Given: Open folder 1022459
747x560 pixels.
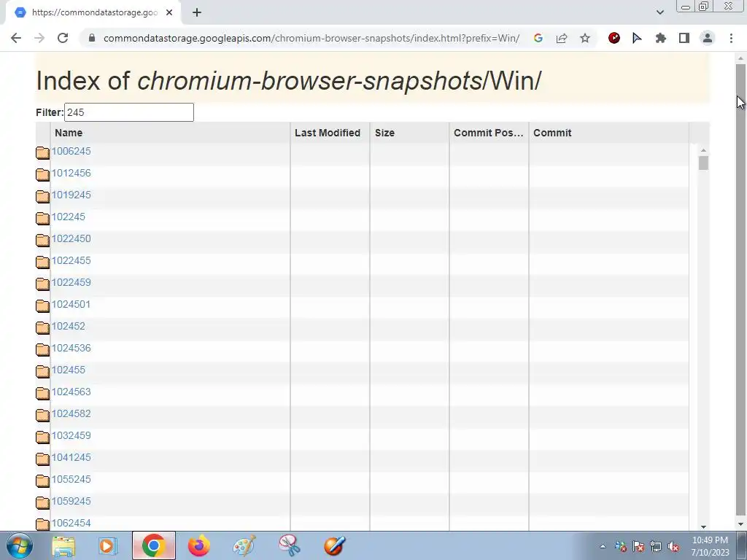Looking at the screenshot, I should tap(71, 283).
